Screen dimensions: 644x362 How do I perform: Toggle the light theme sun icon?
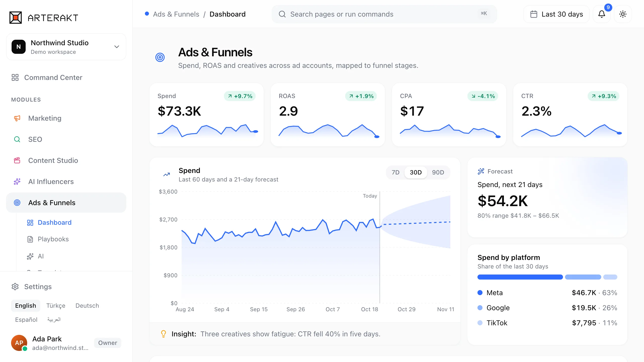click(x=623, y=14)
